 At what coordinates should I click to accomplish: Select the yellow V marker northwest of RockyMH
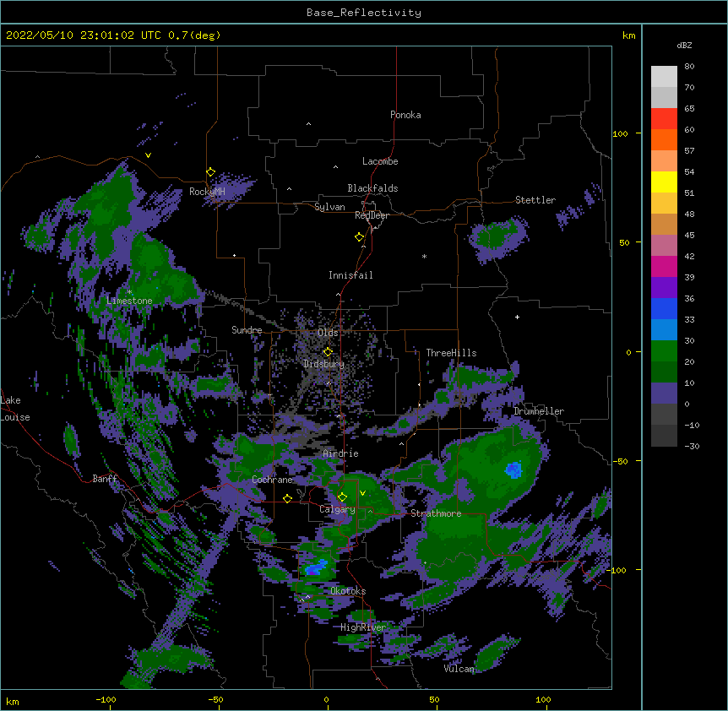pyautogui.click(x=148, y=155)
